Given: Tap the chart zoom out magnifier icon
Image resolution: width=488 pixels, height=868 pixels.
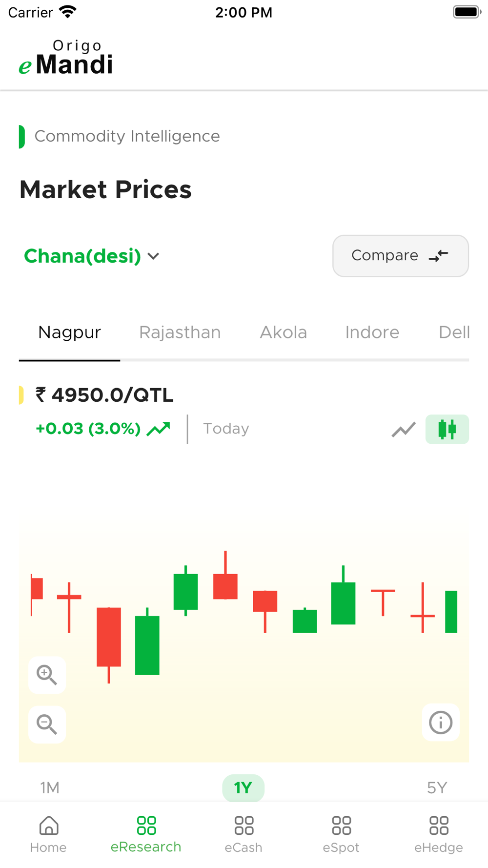Looking at the screenshot, I should coord(47,724).
